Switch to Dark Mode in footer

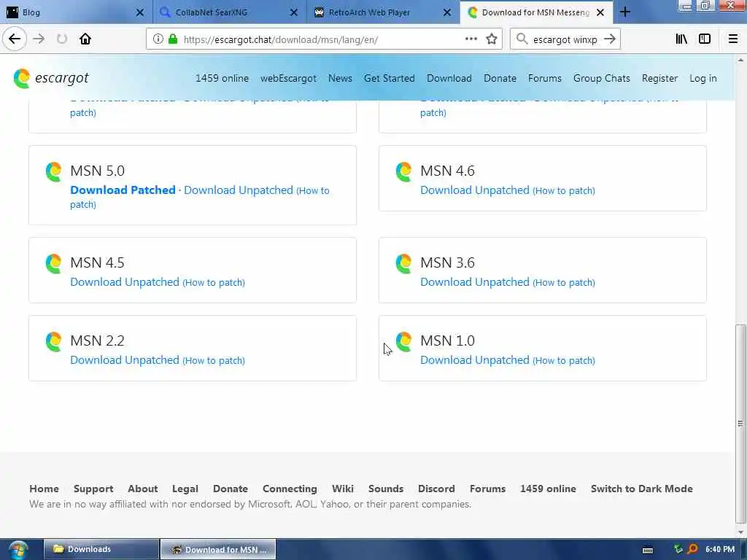[x=642, y=489]
